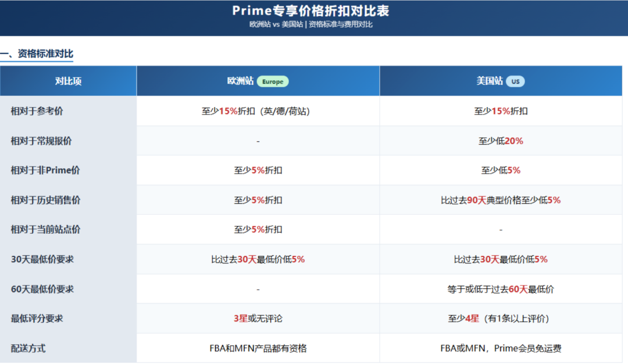Click the cell '至少4星（有1条以上评价）'
The width and height of the screenshot is (628, 364).
(501, 318)
